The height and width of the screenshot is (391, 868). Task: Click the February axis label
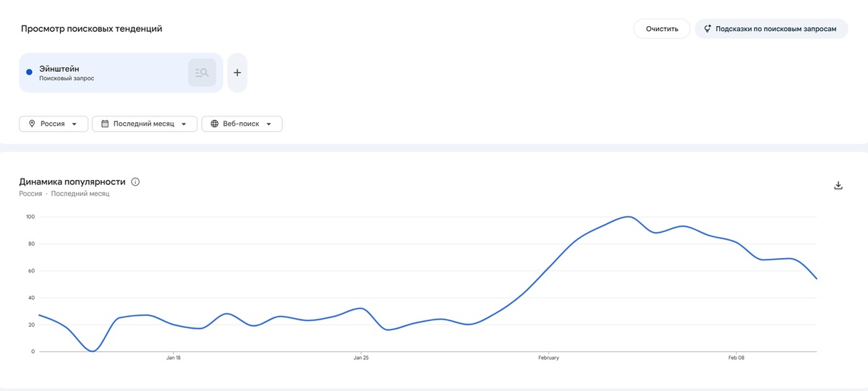tap(548, 358)
